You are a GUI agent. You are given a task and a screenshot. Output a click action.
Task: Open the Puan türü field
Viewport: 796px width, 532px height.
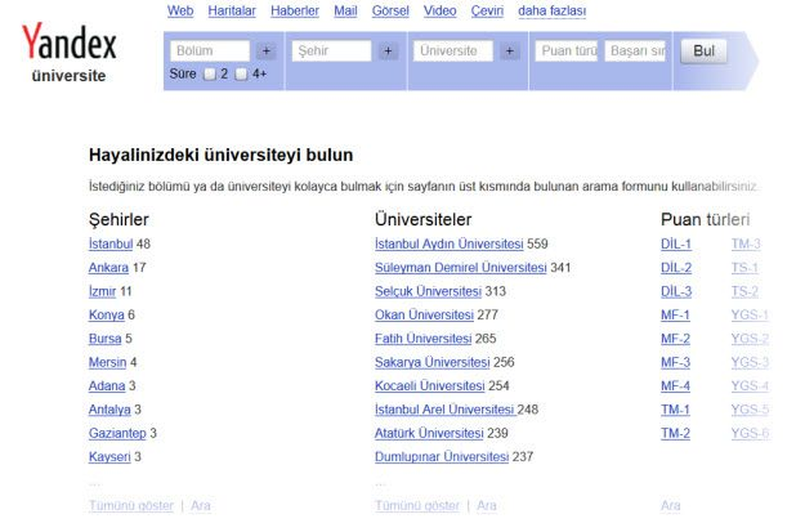566,51
